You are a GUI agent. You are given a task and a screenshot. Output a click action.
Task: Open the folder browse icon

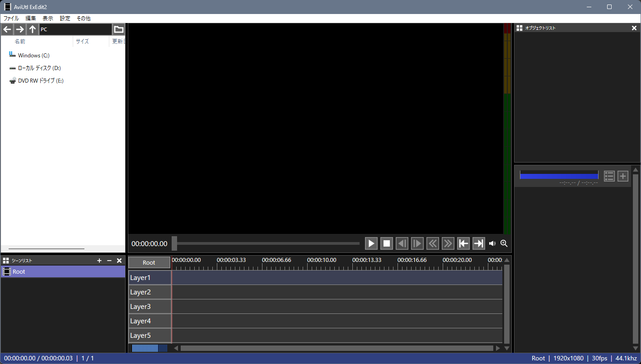[x=118, y=29]
